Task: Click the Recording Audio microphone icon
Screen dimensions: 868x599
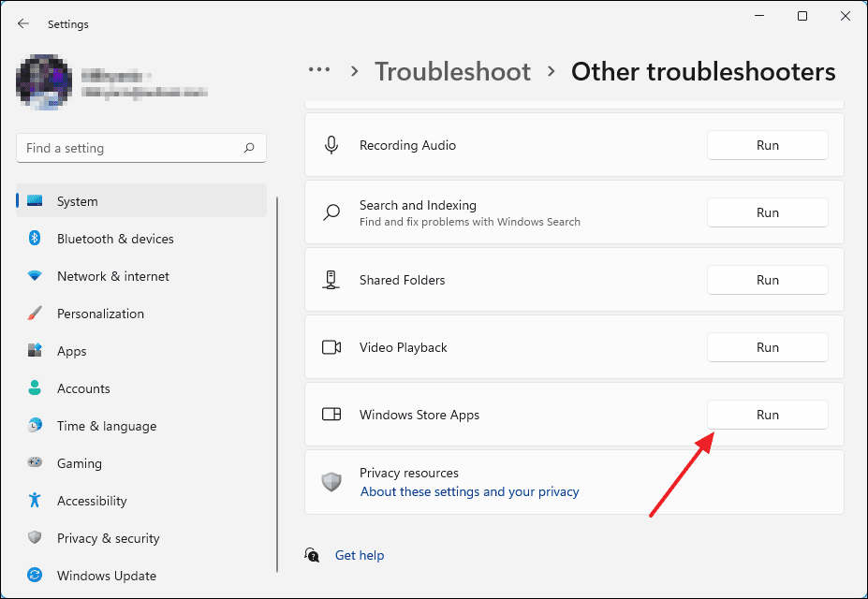Action: 331,145
